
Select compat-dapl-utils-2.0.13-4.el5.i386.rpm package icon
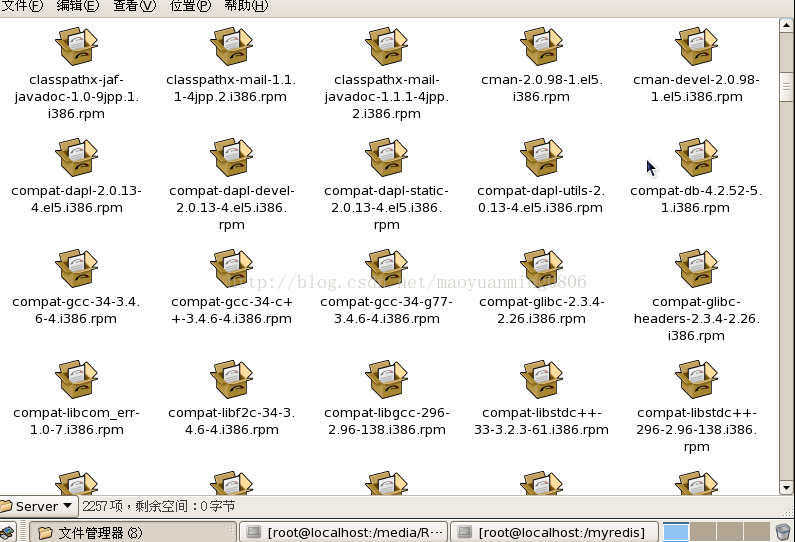[x=541, y=157]
